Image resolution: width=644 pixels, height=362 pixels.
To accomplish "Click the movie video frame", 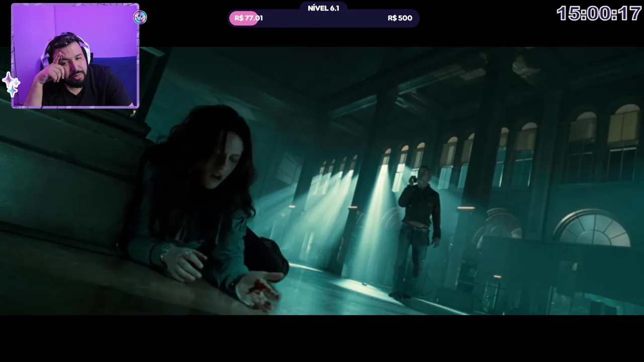I will point(322,181).
